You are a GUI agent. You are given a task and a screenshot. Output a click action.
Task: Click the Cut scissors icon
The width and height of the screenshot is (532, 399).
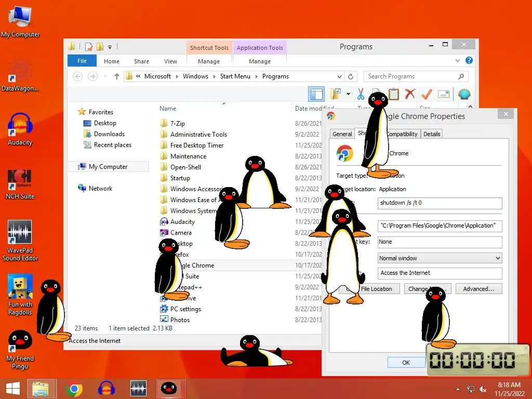pyautogui.click(x=361, y=94)
